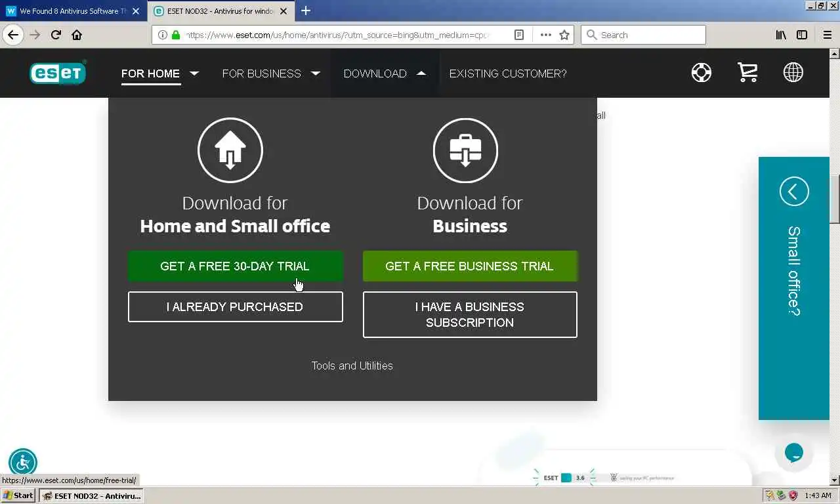Focus the browser address bar
840x504 pixels.
point(338,35)
